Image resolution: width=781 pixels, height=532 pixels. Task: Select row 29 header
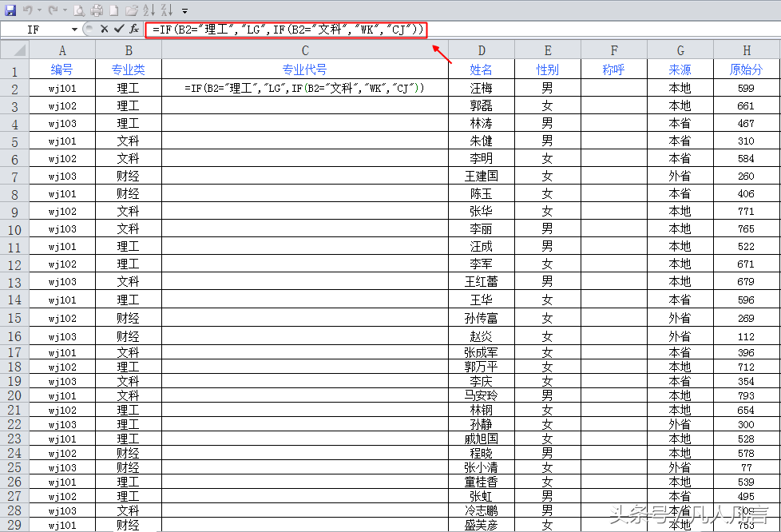click(15, 525)
